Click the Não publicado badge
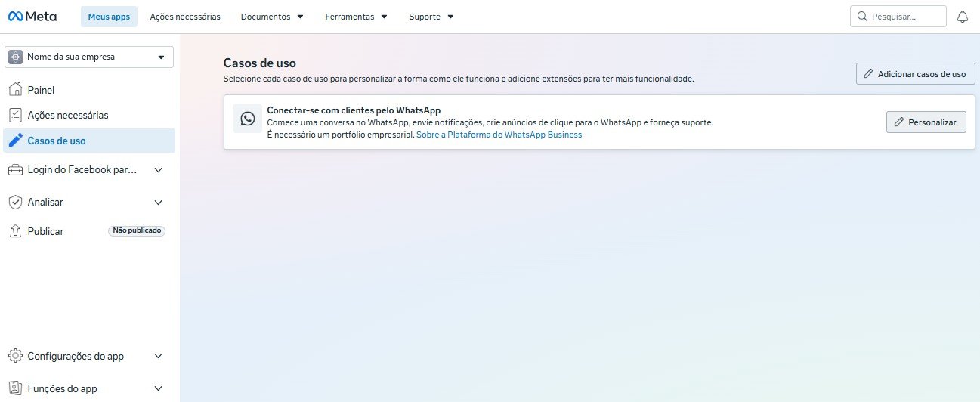 137,230
